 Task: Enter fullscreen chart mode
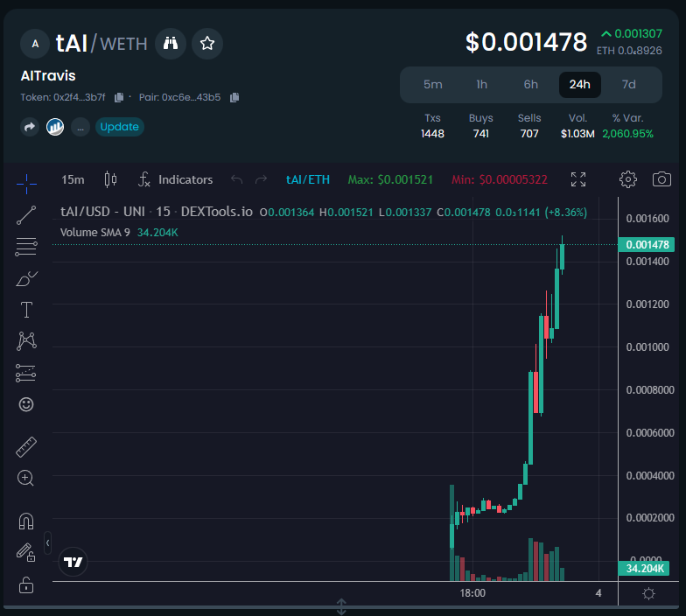tap(578, 179)
